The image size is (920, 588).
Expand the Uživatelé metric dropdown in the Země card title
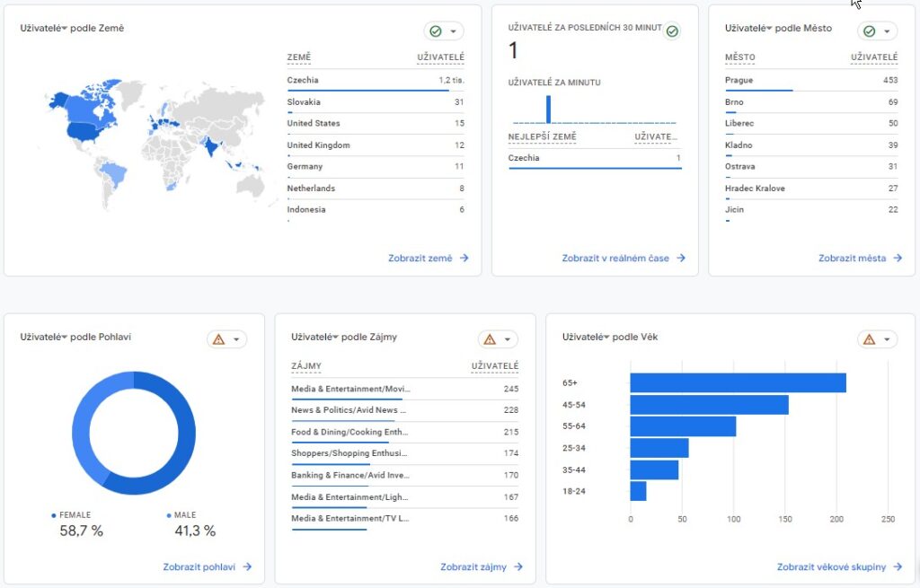pos(64,29)
